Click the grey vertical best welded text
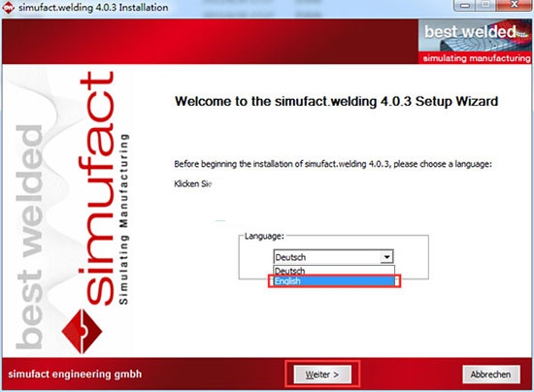Viewport: 534px width, 392px height. point(30,237)
